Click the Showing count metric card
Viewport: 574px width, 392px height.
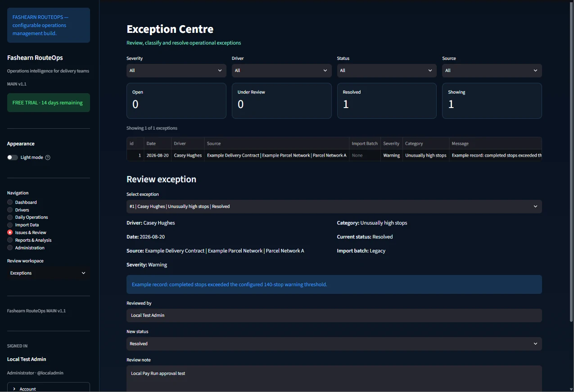[492, 101]
